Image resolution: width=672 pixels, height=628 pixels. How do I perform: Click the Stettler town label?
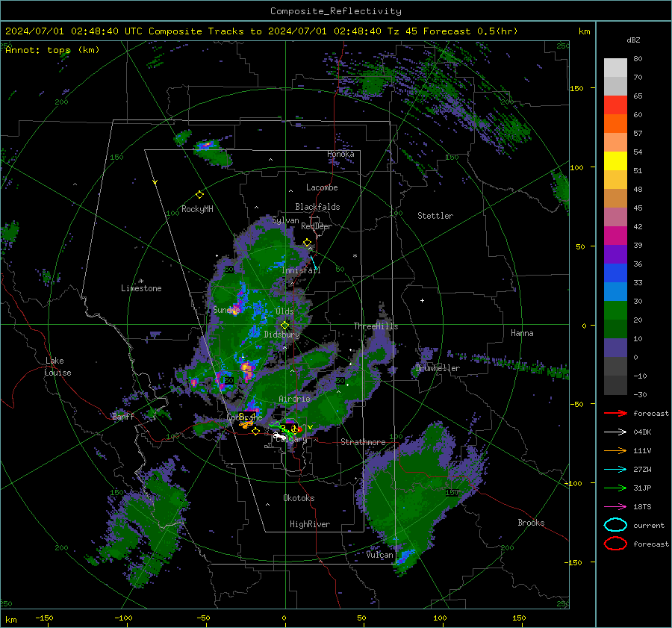[x=435, y=216]
